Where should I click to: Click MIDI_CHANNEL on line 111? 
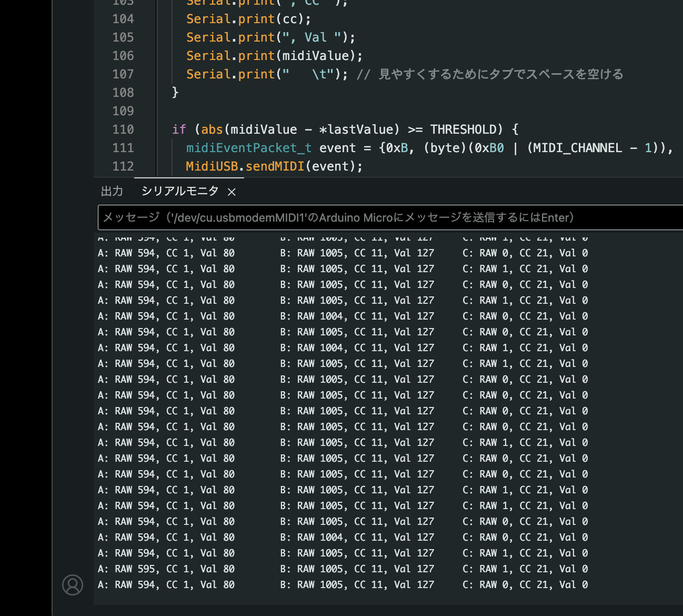coord(577,148)
